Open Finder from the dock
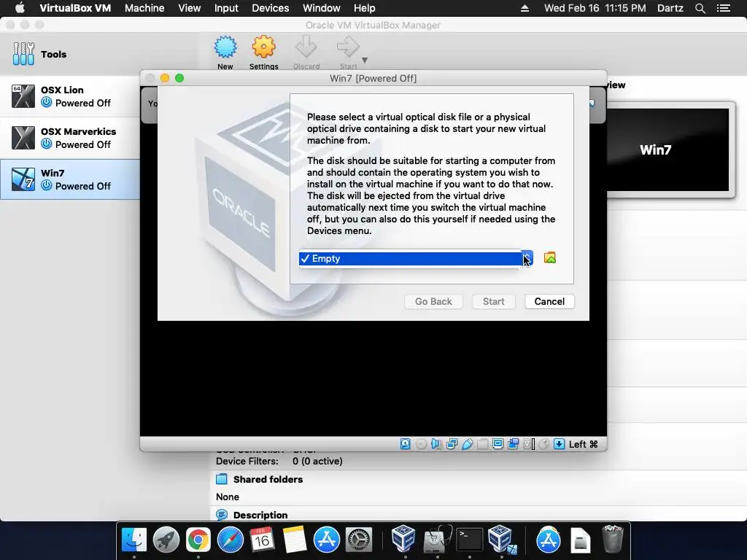This screenshot has width=747, height=560. [134, 540]
